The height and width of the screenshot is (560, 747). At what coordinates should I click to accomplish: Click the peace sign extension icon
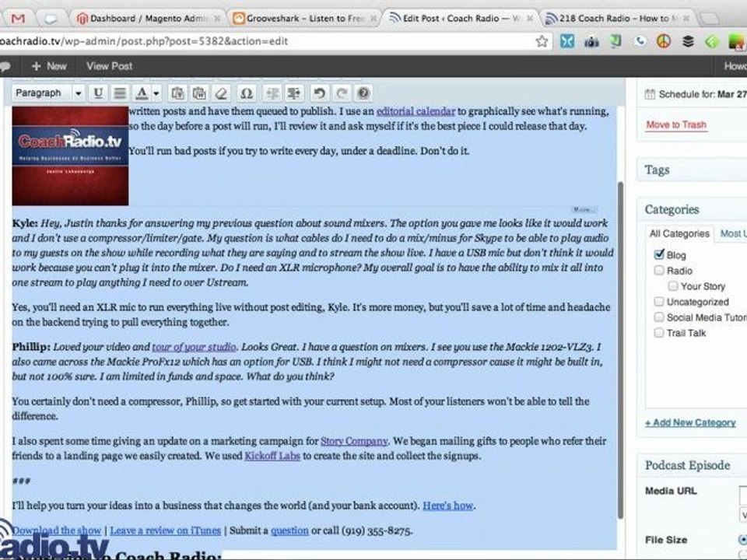coord(664,41)
